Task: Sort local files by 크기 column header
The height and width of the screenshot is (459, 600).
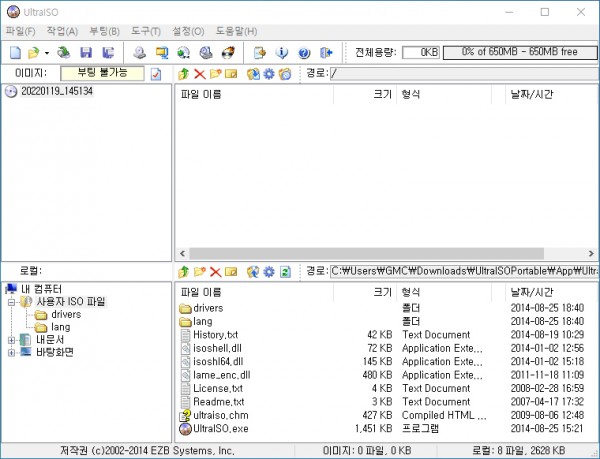Action: (x=365, y=292)
